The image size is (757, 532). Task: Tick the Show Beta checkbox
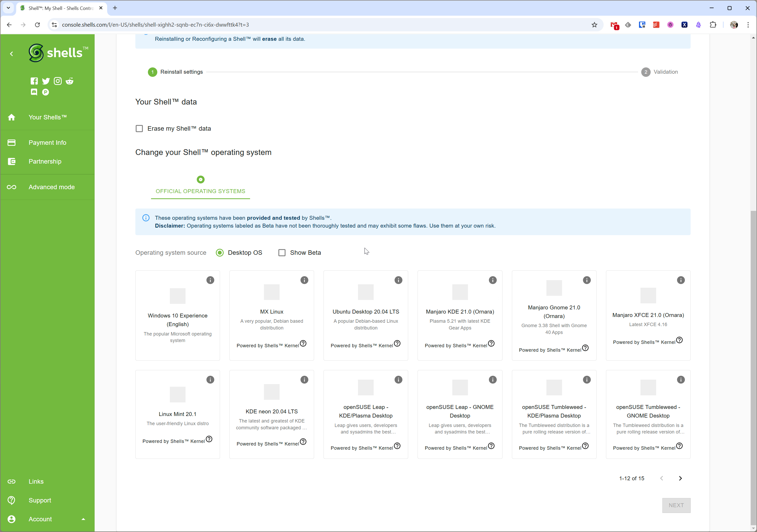coord(282,252)
